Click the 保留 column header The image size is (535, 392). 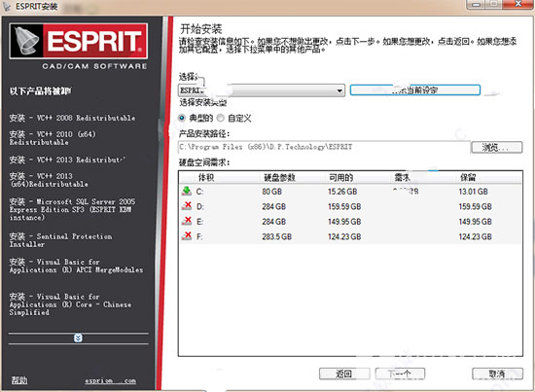click(468, 177)
